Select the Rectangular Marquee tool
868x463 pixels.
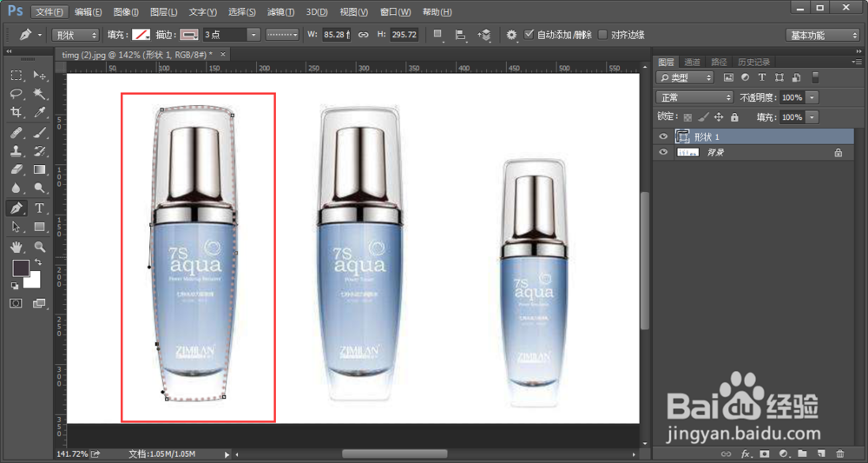pos(16,76)
